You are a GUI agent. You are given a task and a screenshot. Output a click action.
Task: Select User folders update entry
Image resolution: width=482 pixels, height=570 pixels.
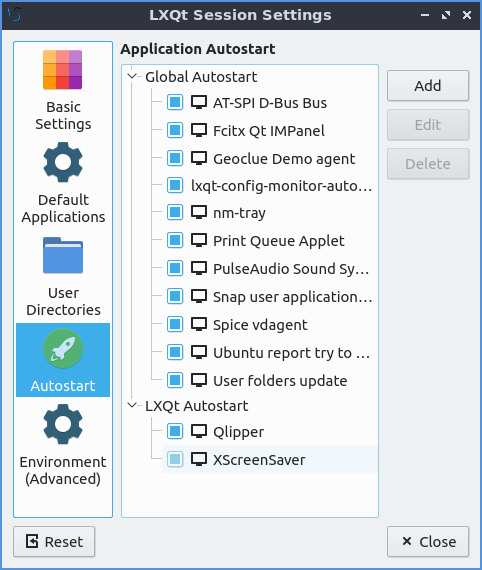click(280, 381)
